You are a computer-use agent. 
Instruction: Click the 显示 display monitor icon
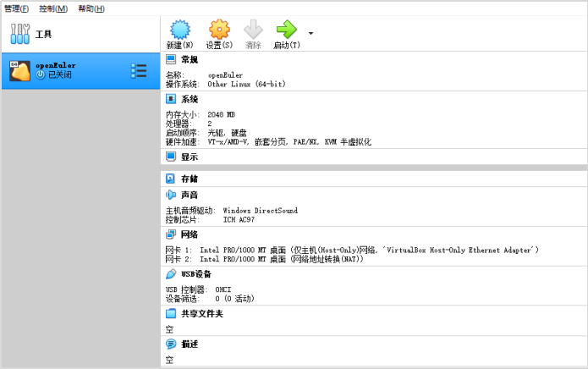[171, 157]
